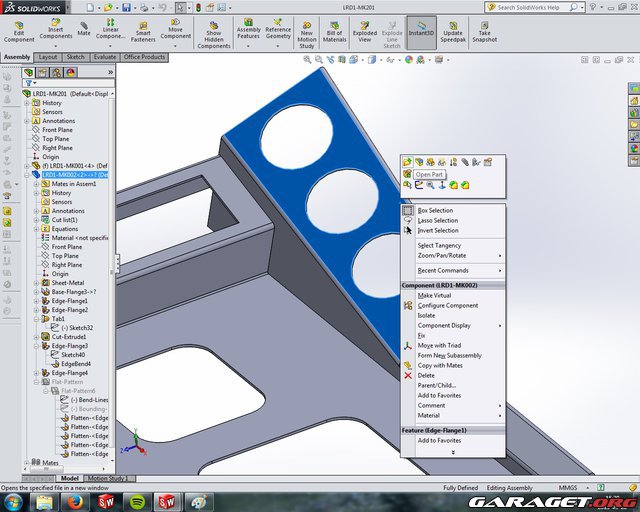The width and height of the screenshot is (640, 512).
Task: Open Smart Fasteners tool
Action: point(144,32)
